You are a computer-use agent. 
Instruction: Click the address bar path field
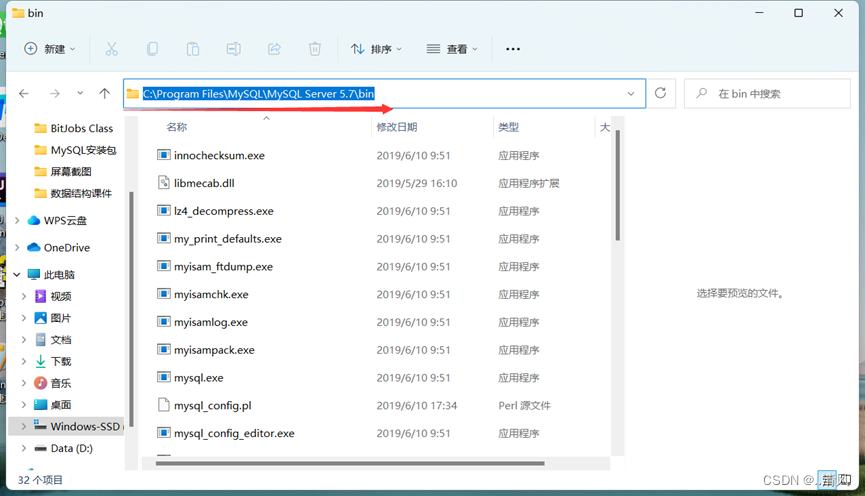[384, 94]
